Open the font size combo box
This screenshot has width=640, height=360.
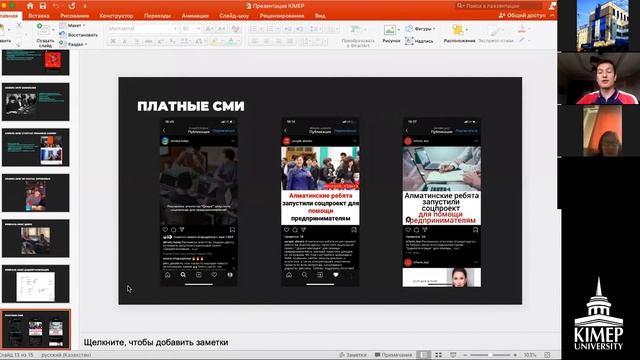pos(191,29)
